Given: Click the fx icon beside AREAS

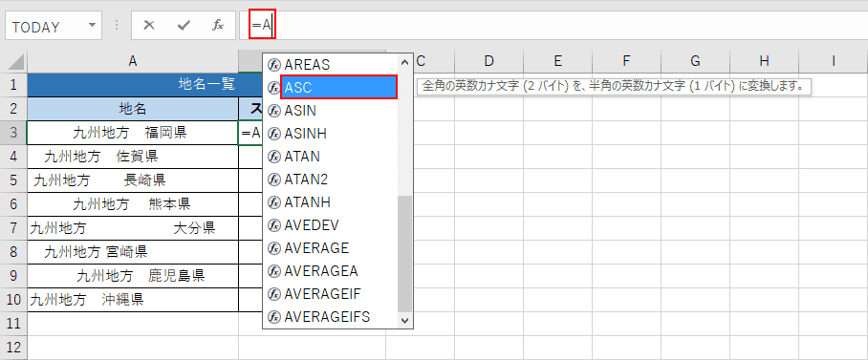Looking at the screenshot, I should pos(274,65).
